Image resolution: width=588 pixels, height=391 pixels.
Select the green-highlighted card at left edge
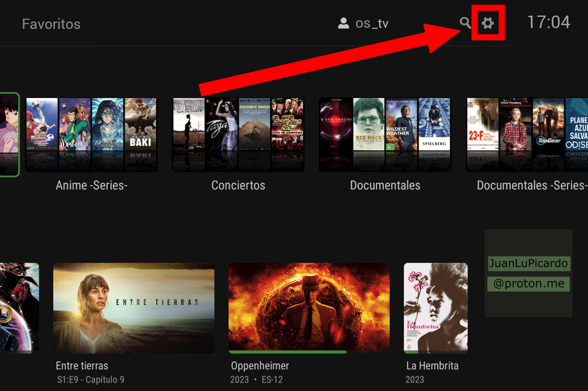9,134
